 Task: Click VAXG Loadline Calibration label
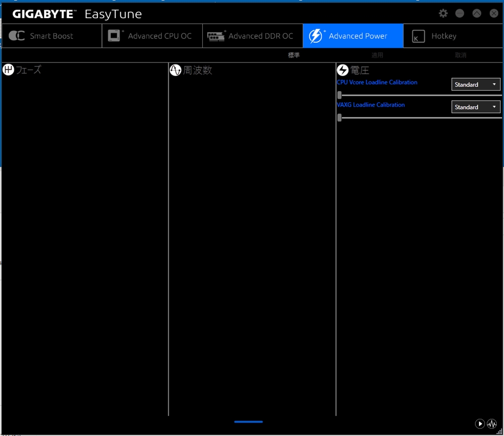[371, 105]
